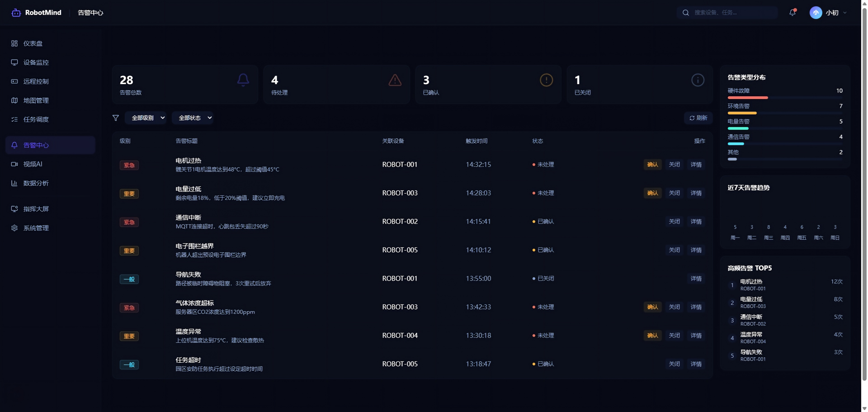Expand the user menu chevron

coord(845,13)
